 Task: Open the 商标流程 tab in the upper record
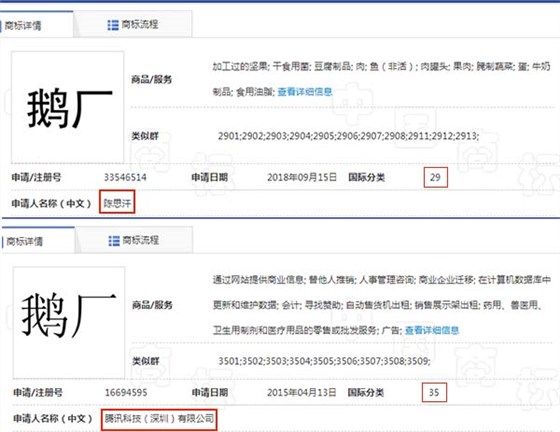click(x=133, y=24)
